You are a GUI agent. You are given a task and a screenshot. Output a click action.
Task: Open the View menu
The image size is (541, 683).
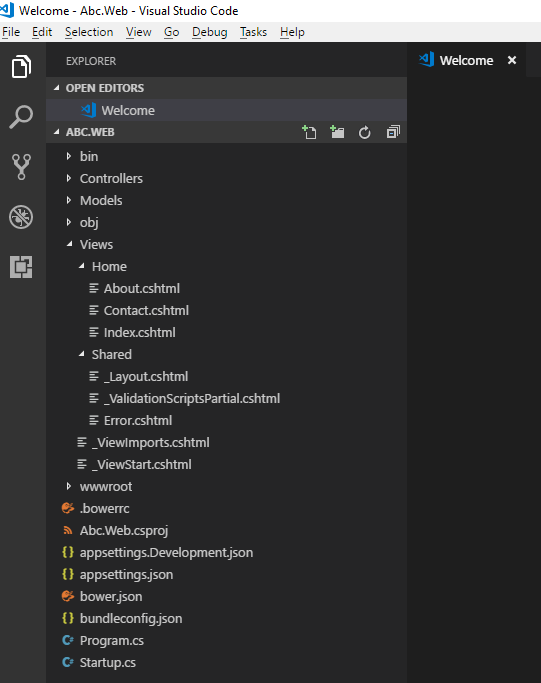[139, 32]
